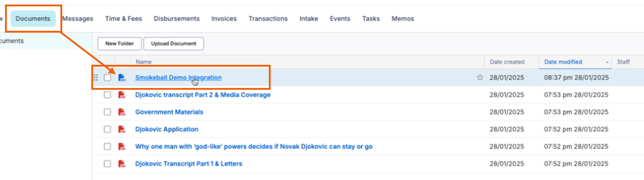Click PDF icon of Djokovic Transcript Part 1
Screen dimensions: 644x180
[122, 164]
